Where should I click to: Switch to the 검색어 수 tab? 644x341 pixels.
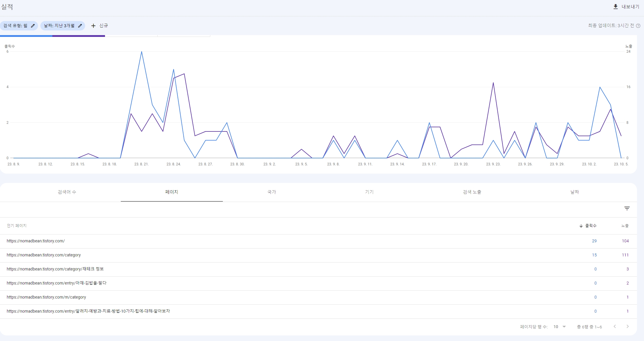(67, 192)
